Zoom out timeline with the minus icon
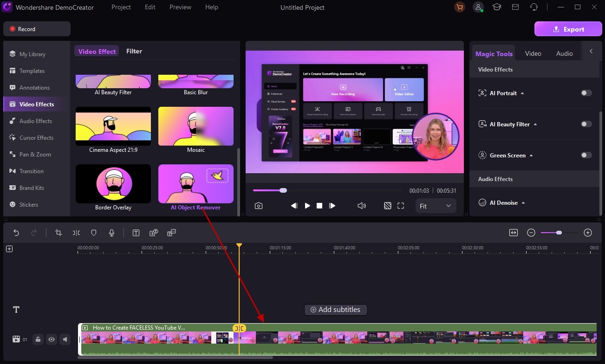 coord(531,233)
